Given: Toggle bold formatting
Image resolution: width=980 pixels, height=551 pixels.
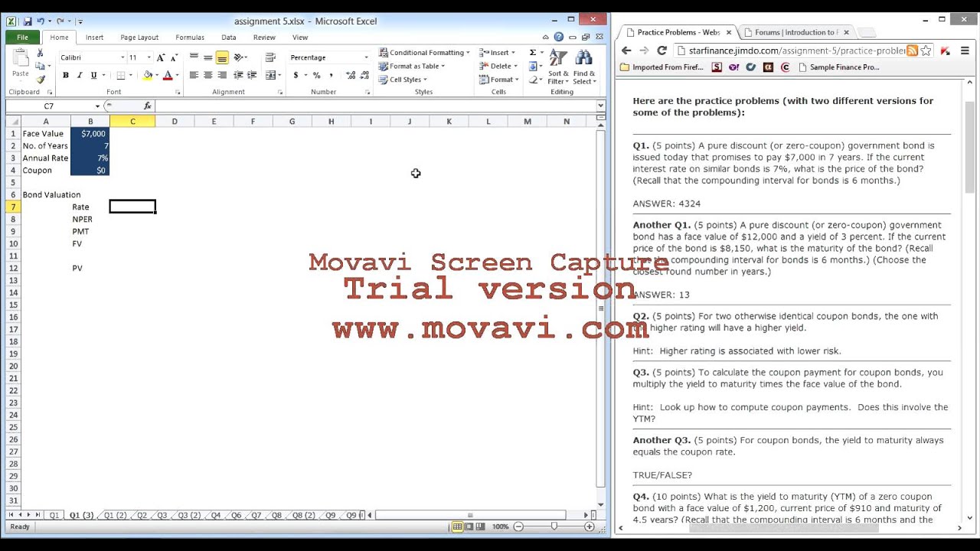Looking at the screenshot, I should [x=66, y=75].
